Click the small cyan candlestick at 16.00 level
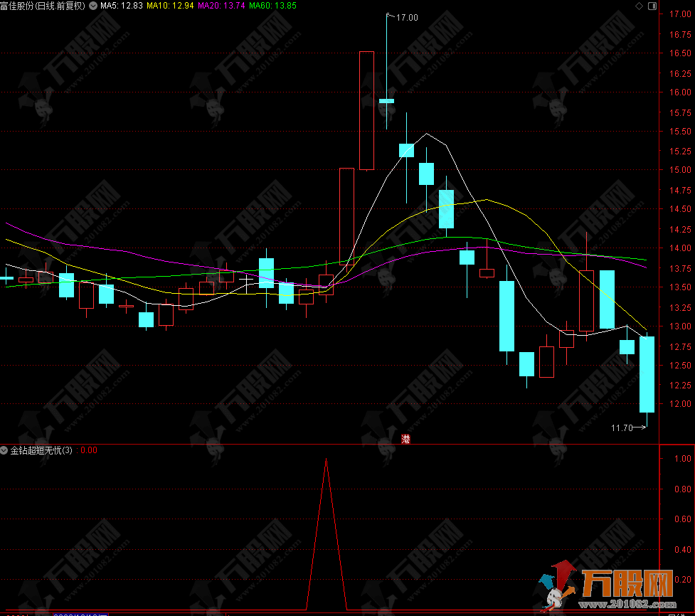The image size is (695, 616). click(x=386, y=101)
